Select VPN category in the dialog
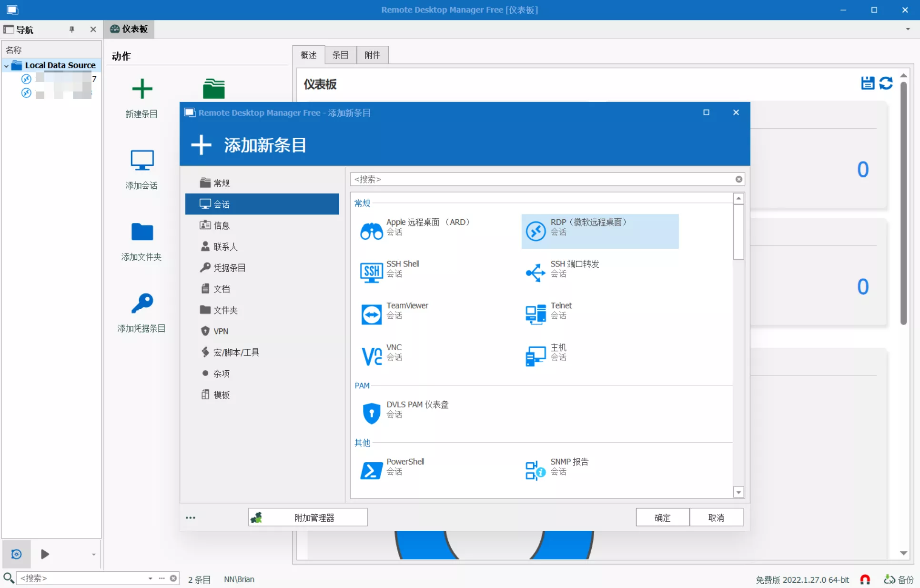The height and width of the screenshot is (588, 920). [262, 331]
